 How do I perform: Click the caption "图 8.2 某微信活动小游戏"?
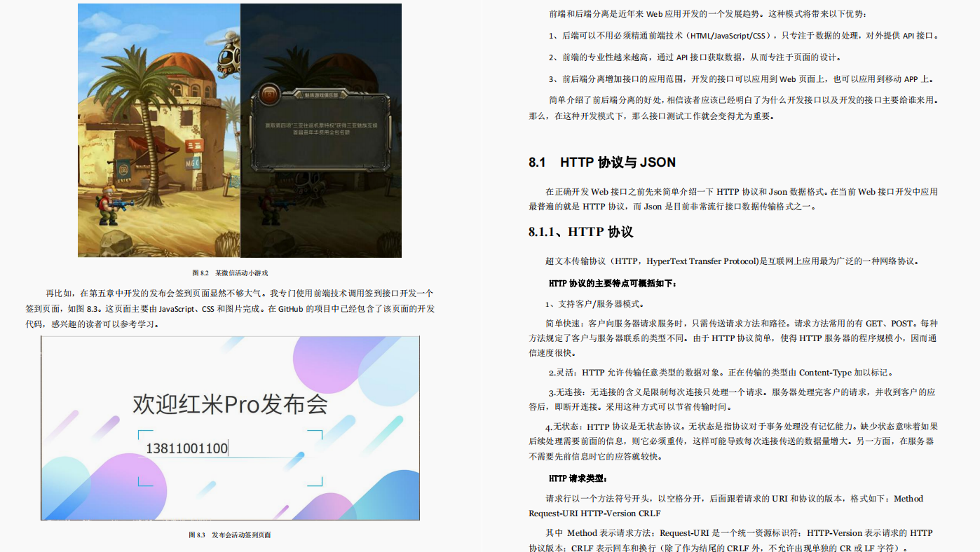click(x=230, y=272)
